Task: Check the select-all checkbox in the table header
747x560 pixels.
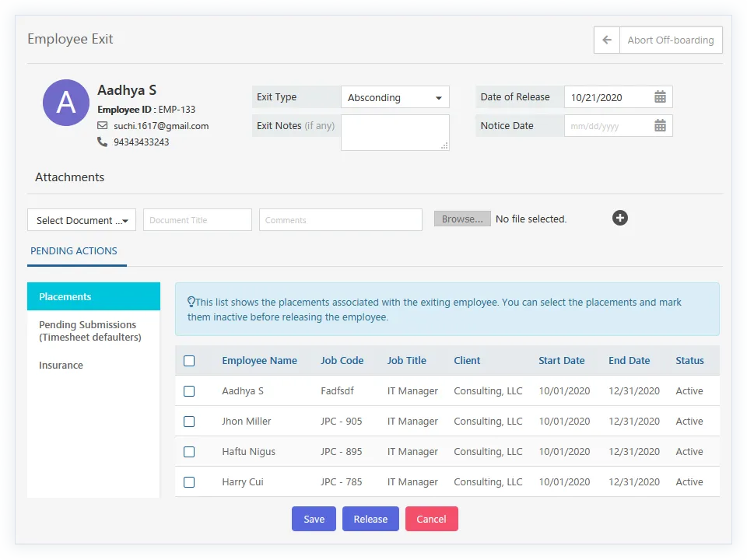Action: pos(189,360)
